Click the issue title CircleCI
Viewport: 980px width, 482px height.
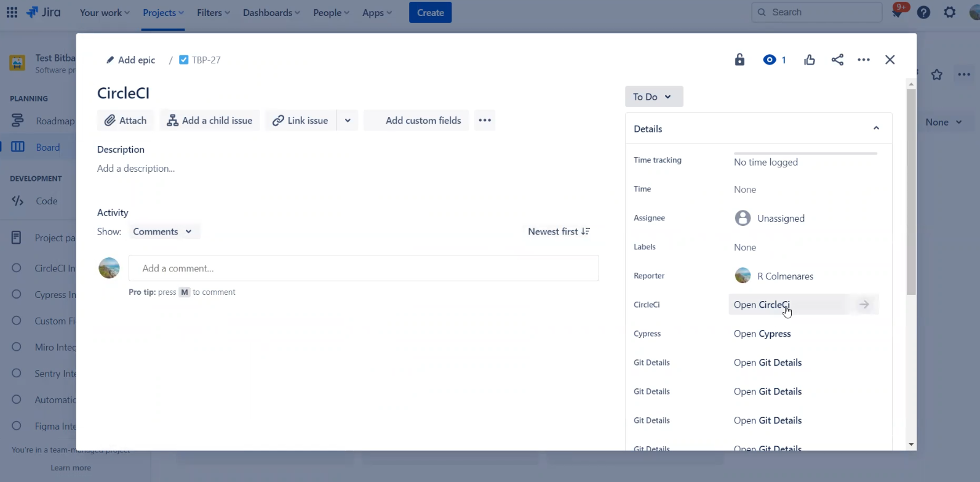123,93
